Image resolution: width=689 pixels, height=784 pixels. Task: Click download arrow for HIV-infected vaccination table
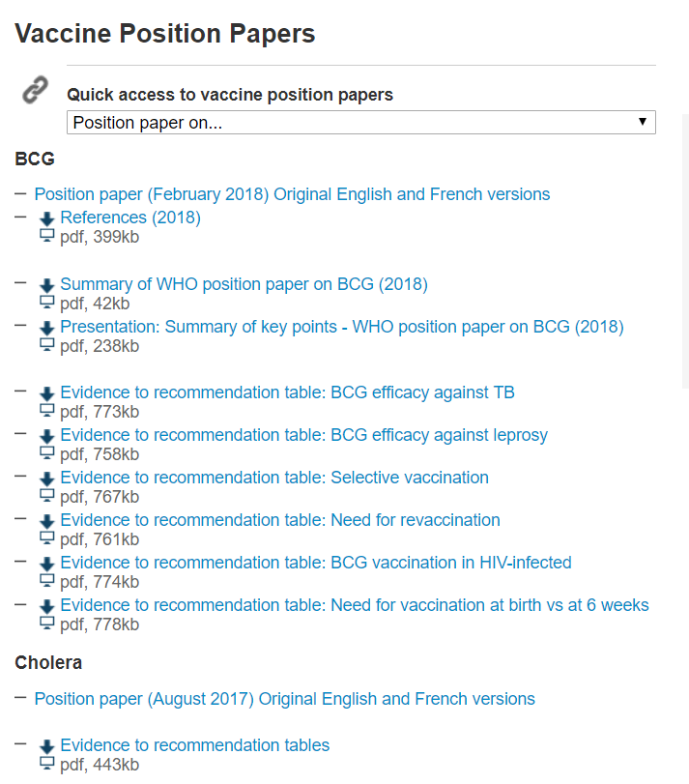click(46, 562)
